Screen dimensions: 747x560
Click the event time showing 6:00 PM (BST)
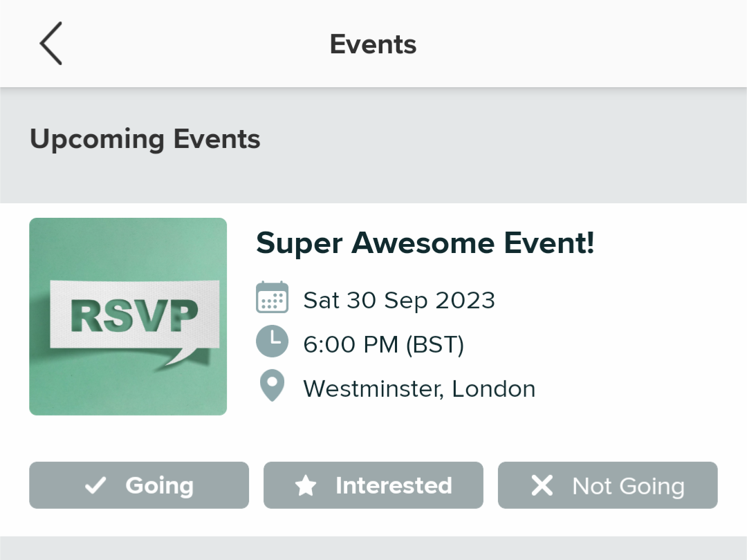point(384,344)
